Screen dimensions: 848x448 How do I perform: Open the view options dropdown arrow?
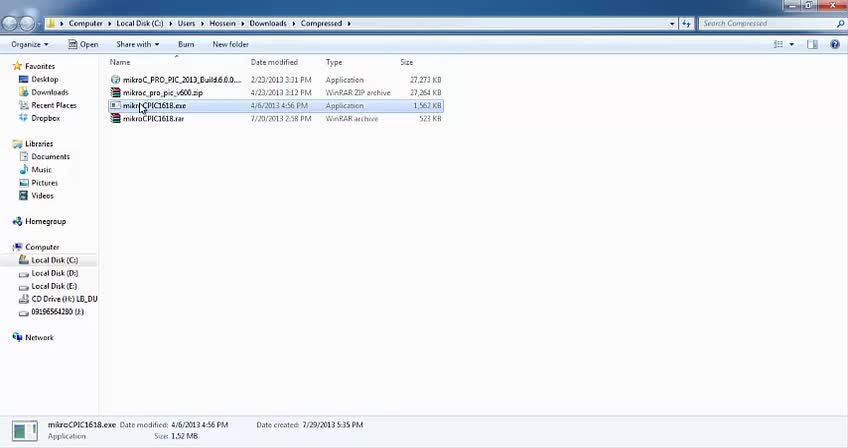pyautogui.click(x=792, y=44)
